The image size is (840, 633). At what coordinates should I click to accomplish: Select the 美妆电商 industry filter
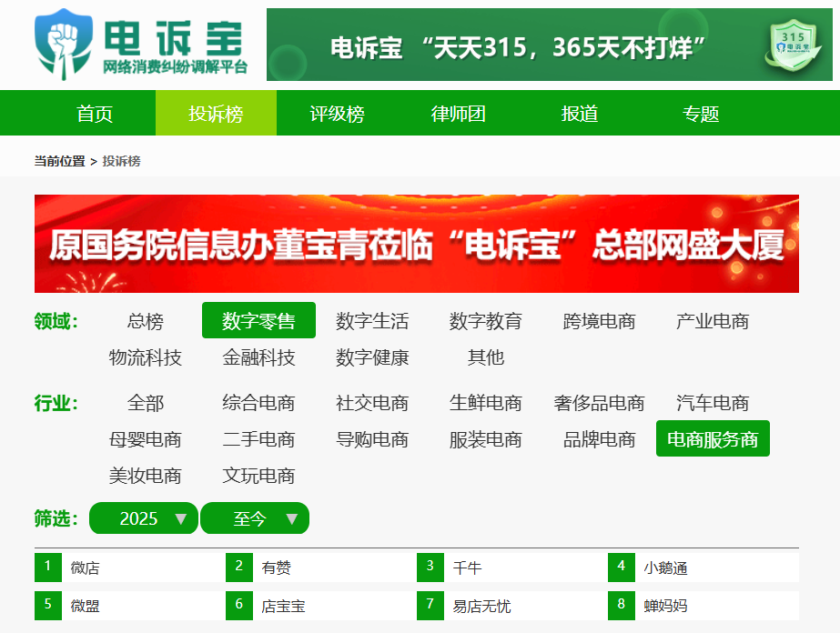pos(146,475)
